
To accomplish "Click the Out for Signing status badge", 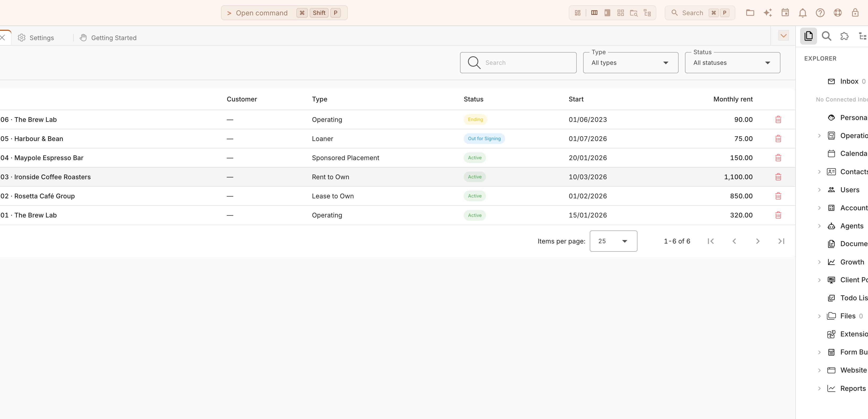I will coord(484,139).
